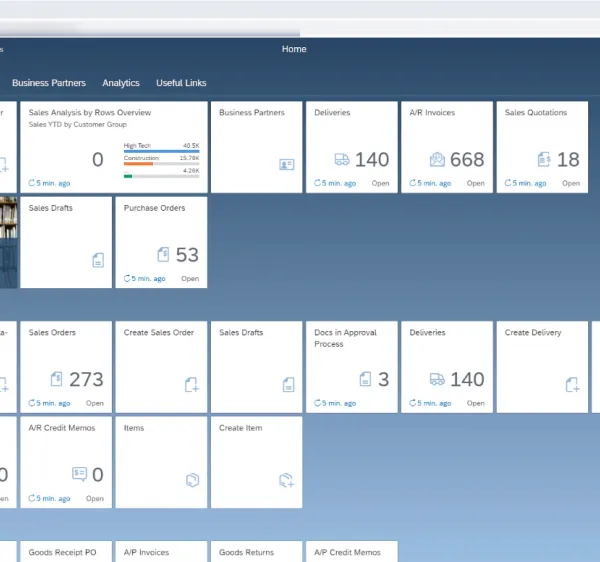The width and height of the screenshot is (600, 562).
Task: Click the Items cube icon
Action: pos(192,480)
